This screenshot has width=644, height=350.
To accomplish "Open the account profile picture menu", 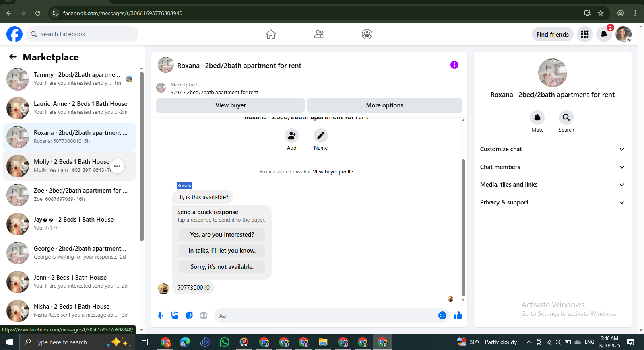I will point(623,34).
